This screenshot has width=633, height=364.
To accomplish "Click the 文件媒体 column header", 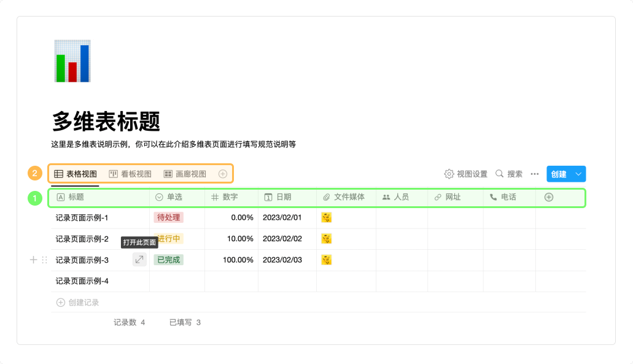I will click(x=346, y=197).
